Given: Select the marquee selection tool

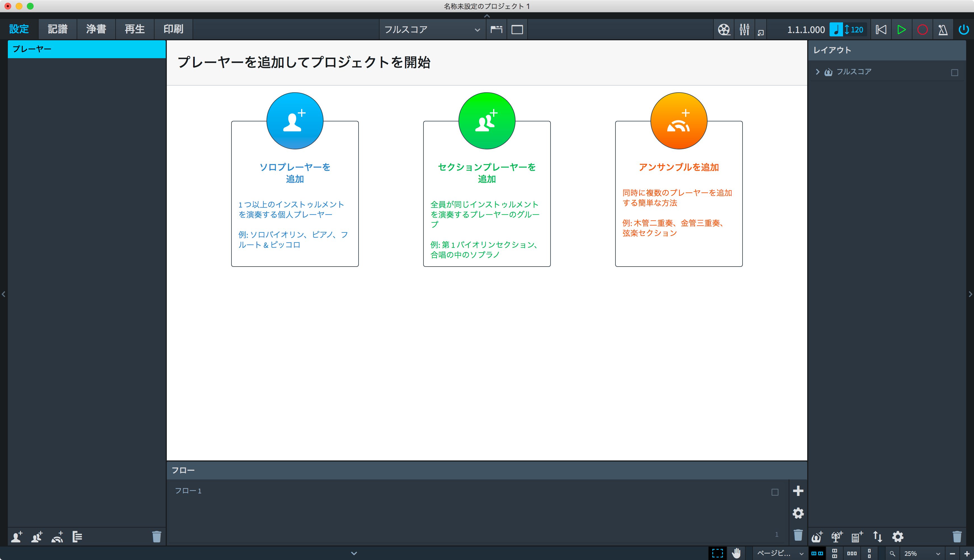Looking at the screenshot, I should tap(717, 554).
